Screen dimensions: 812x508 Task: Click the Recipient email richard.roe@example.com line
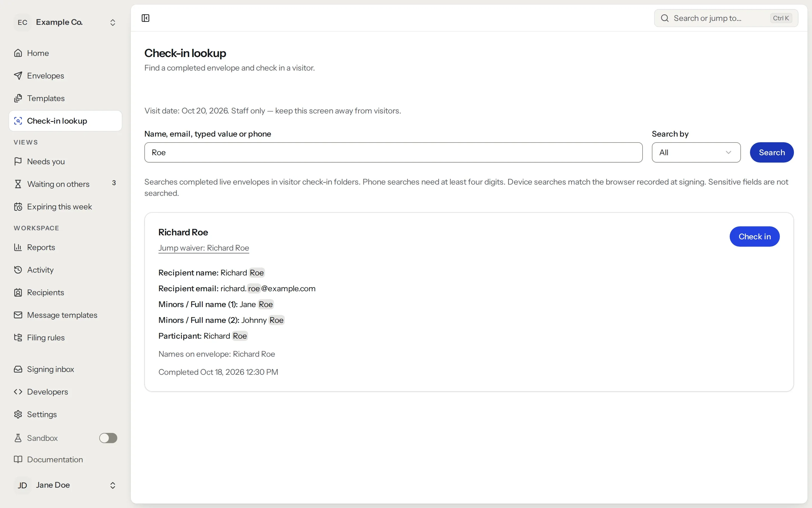click(237, 289)
